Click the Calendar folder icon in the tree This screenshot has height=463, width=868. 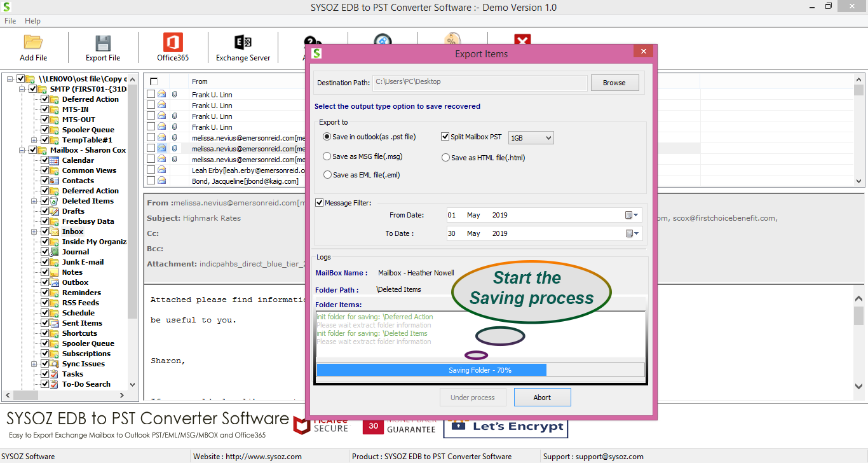click(x=55, y=160)
